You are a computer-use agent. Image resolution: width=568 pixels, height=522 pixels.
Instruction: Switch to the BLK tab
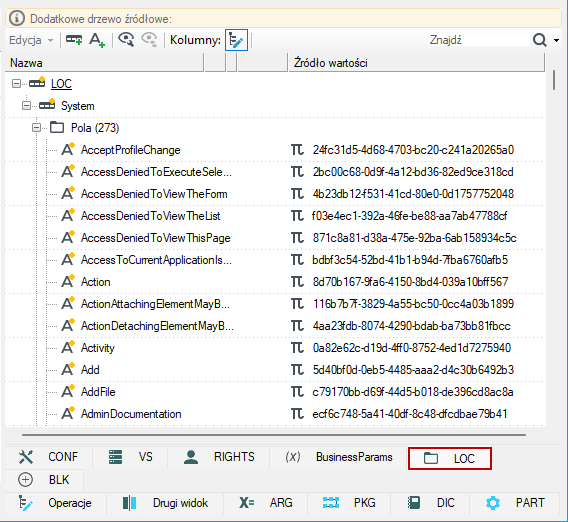(x=44, y=480)
